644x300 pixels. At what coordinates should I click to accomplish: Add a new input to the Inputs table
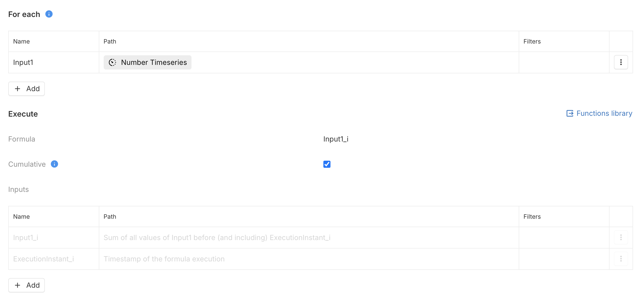pos(26,285)
